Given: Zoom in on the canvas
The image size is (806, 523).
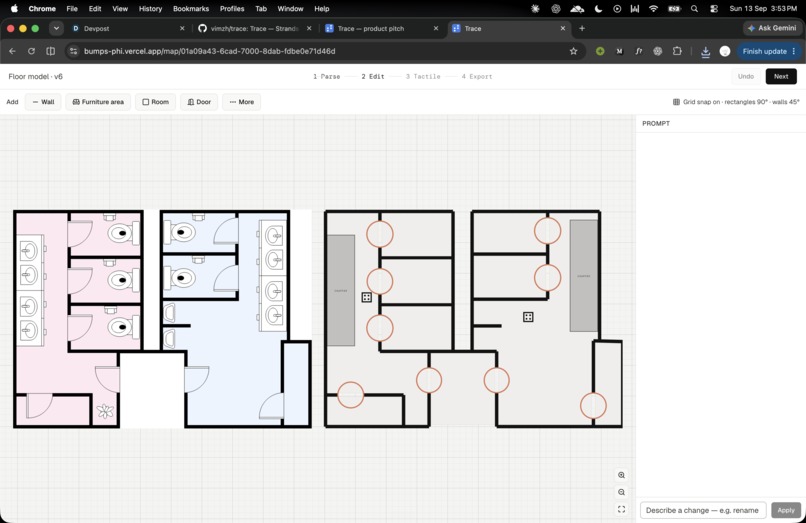Looking at the screenshot, I should click(621, 475).
